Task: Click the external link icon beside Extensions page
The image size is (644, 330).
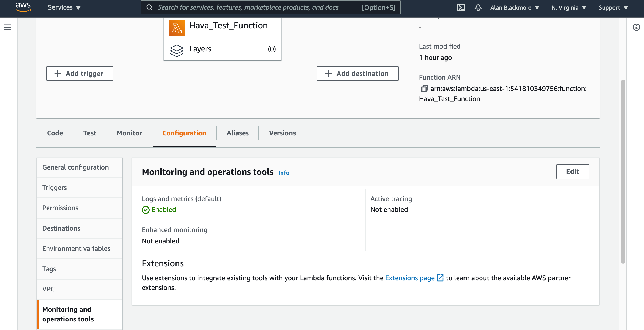Action: coord(440,278)
